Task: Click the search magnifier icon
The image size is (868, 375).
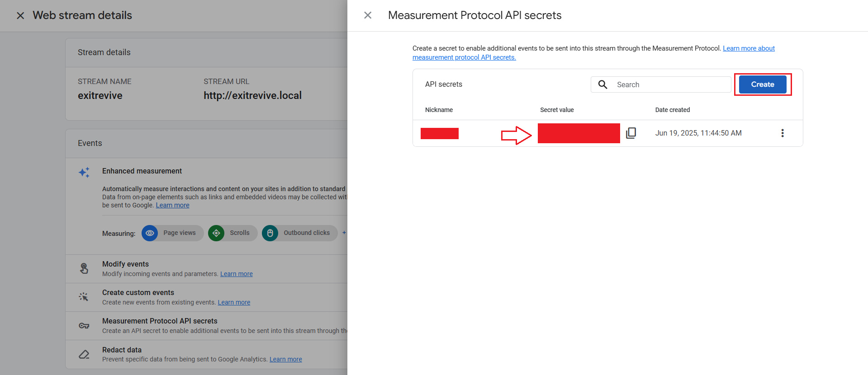Action: coord(602,84)
